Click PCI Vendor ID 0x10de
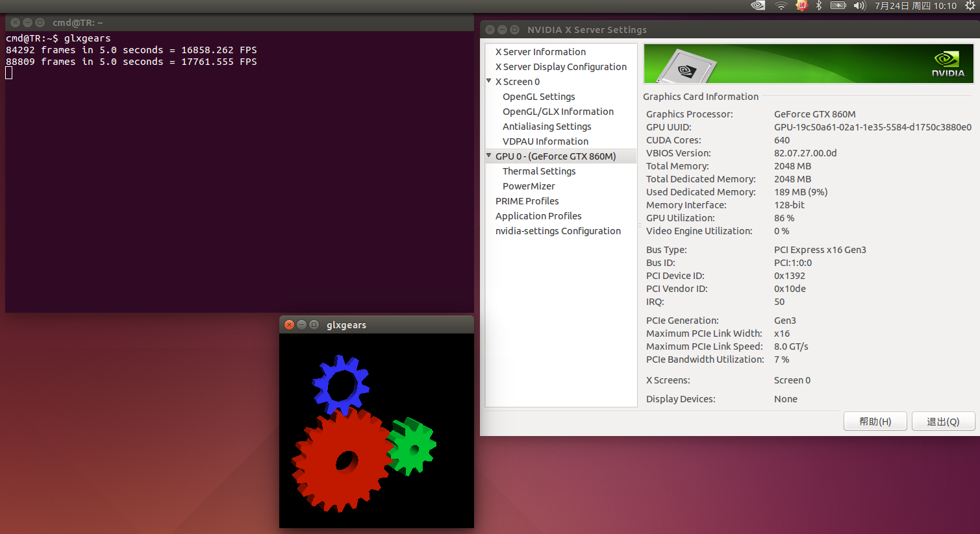Image resolution: width=980 pixels, height=534 pixels. (x=789, y=289)
